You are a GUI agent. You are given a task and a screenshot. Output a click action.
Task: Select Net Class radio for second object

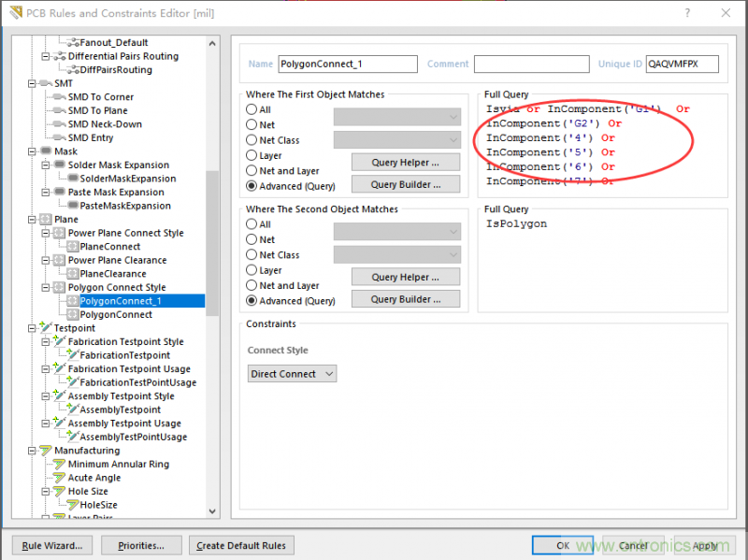tap(252, 255)
